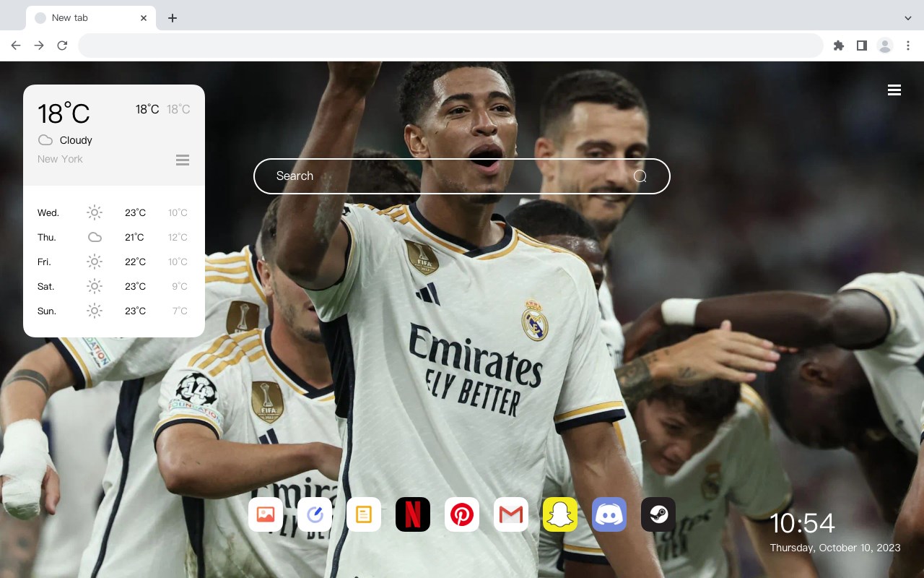The image size is (924, 578).
Task: Click the sunny icon for Wed.
Action: (95, 212)
